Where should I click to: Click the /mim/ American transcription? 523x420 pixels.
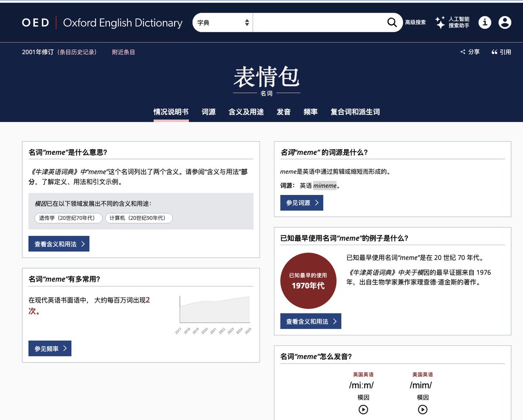click(420, 385)
